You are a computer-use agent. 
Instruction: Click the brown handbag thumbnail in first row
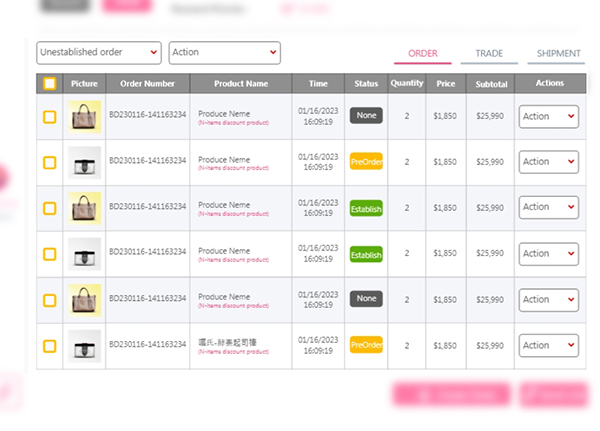click(x=84, y=116)
